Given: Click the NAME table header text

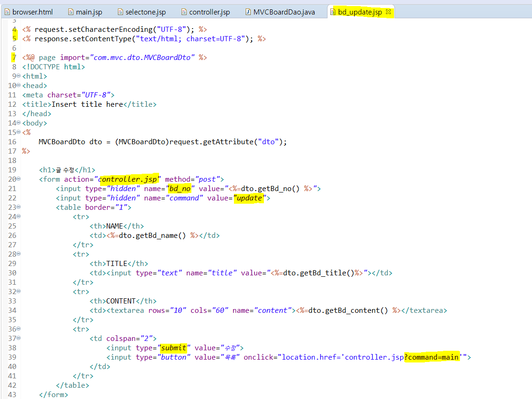Looking at the screenshot, I should [x=114, y=226].
